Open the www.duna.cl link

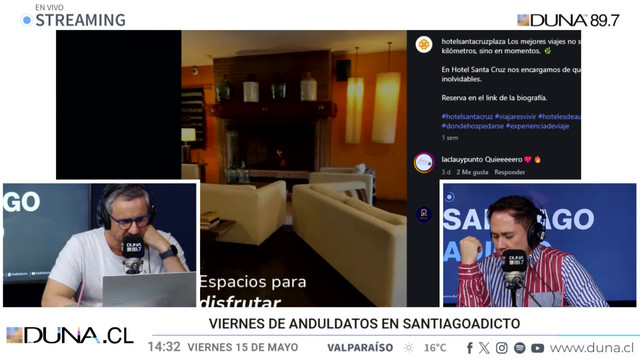(592, 348)
